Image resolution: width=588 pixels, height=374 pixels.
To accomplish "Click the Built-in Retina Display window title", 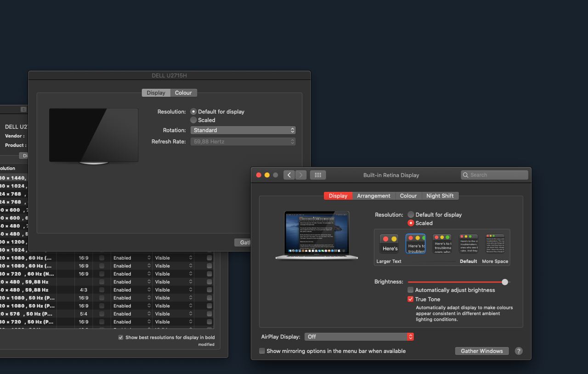I will pyautogui.click(x=391, y=175).
